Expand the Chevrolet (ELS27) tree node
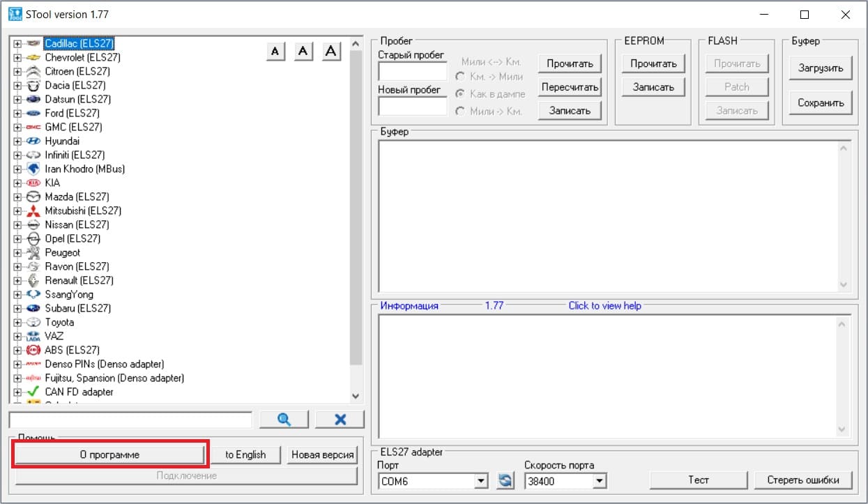 click(x=17, y=57)
